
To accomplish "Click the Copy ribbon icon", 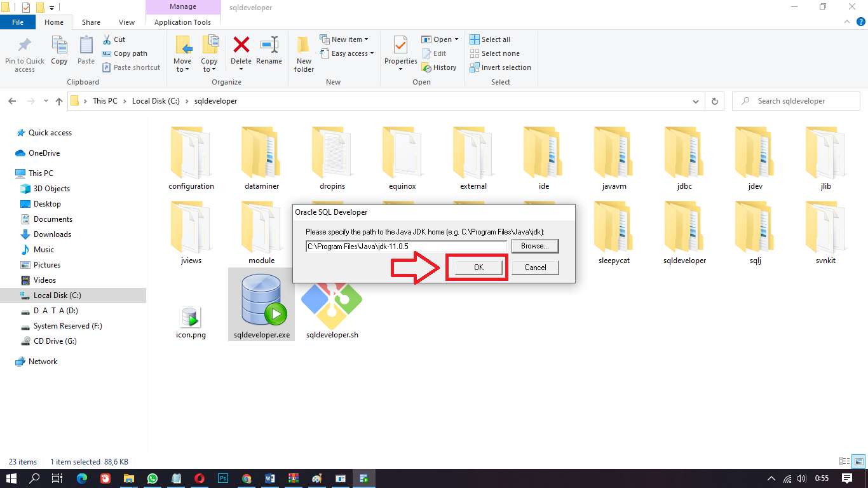I will (59, 51).
